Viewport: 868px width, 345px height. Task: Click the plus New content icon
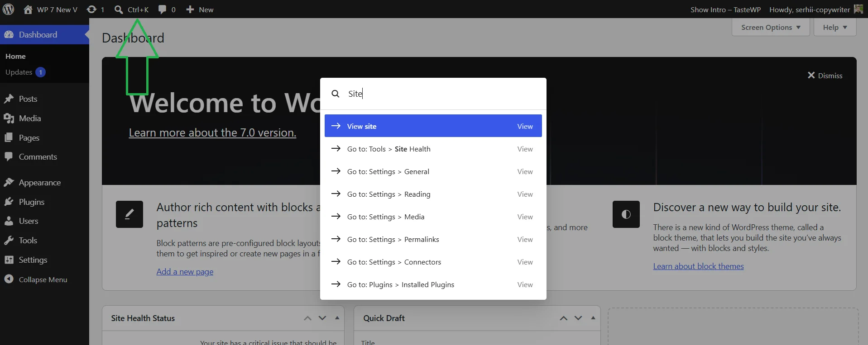click(x=190, y=9)
